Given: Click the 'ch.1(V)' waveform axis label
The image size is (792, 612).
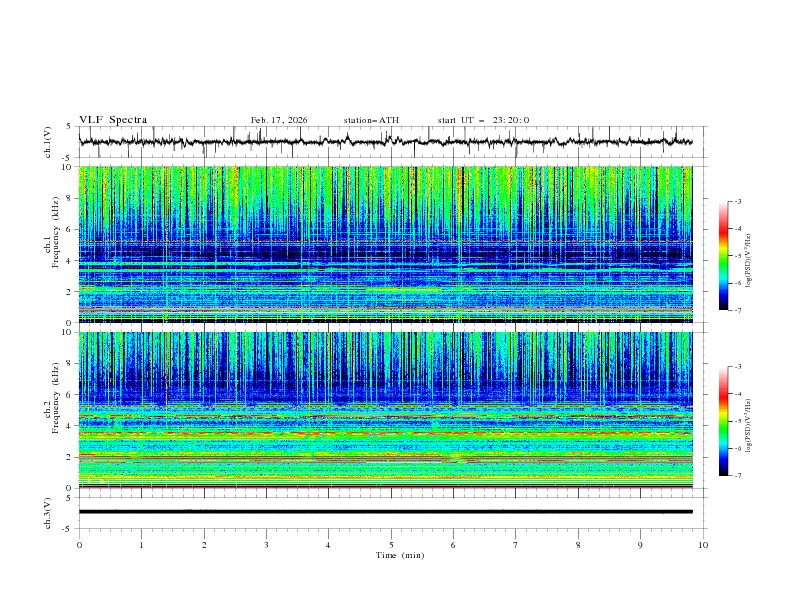Looking at the screenshot, I should pos(48,142).
